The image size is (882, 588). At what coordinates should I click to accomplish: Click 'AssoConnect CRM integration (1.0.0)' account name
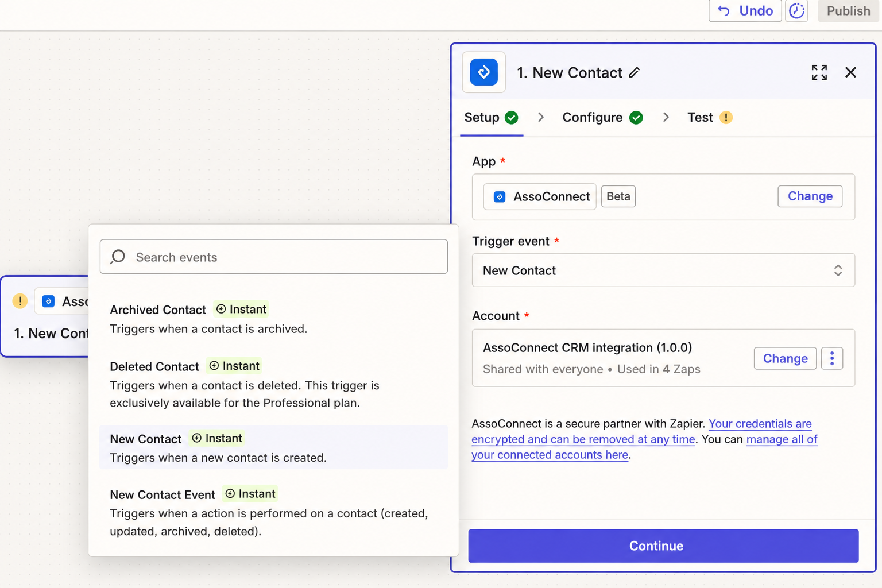pyautogui.click(x=587, y=348)
